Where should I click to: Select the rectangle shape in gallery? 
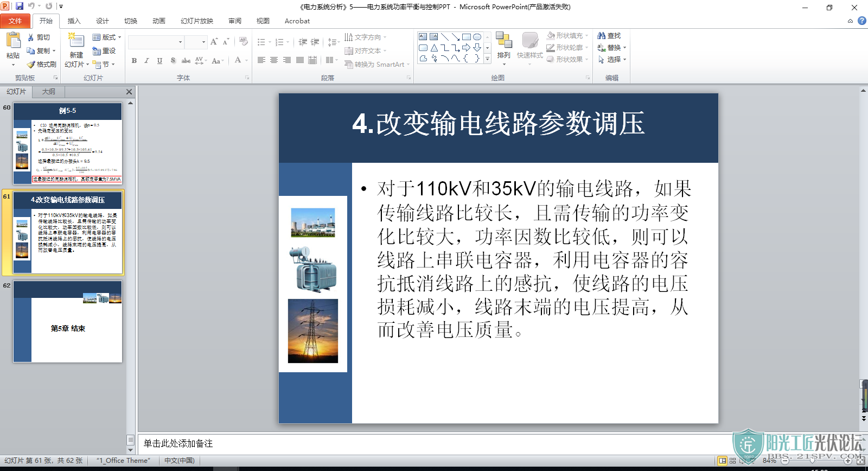coord(466,37)
